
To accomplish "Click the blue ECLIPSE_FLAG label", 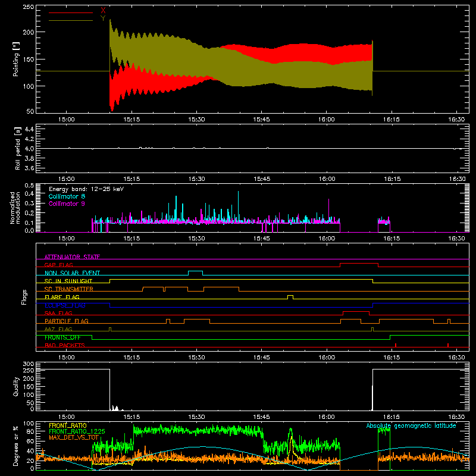I will [x=65, y=305].
